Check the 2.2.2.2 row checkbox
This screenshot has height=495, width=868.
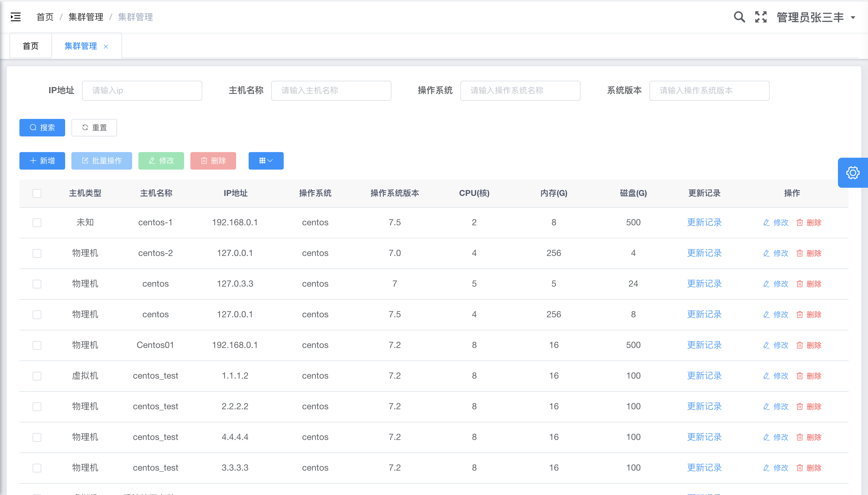click(37, 407)
